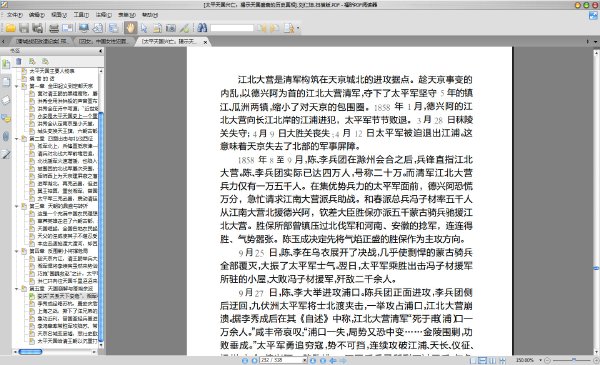Open the Bookmarks panel icon in sidebar
This screenshot has width=600, height=365.
click(x=6, y=64)
